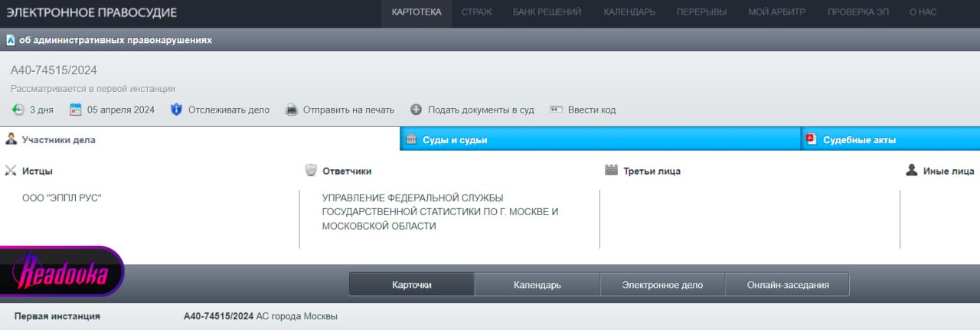Open the case number link A40-74515/2024 in Первая инстанция row

click(218, 316)
